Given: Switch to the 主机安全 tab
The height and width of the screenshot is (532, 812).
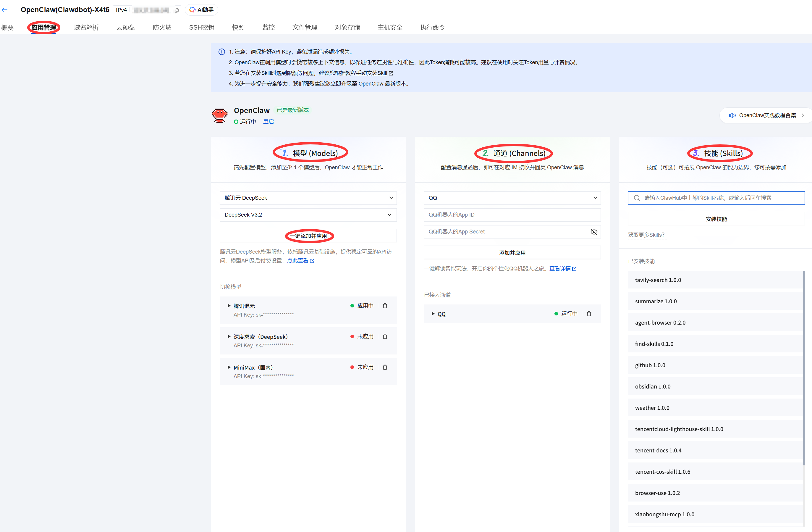Looking at the screenshot, I should pyautogui.click(x=390, y=27).
